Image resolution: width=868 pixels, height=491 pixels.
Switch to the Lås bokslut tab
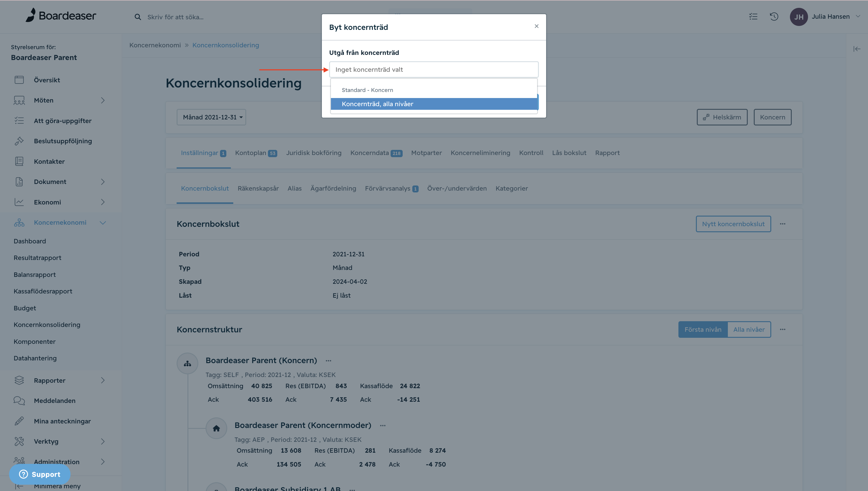point(569,153)
